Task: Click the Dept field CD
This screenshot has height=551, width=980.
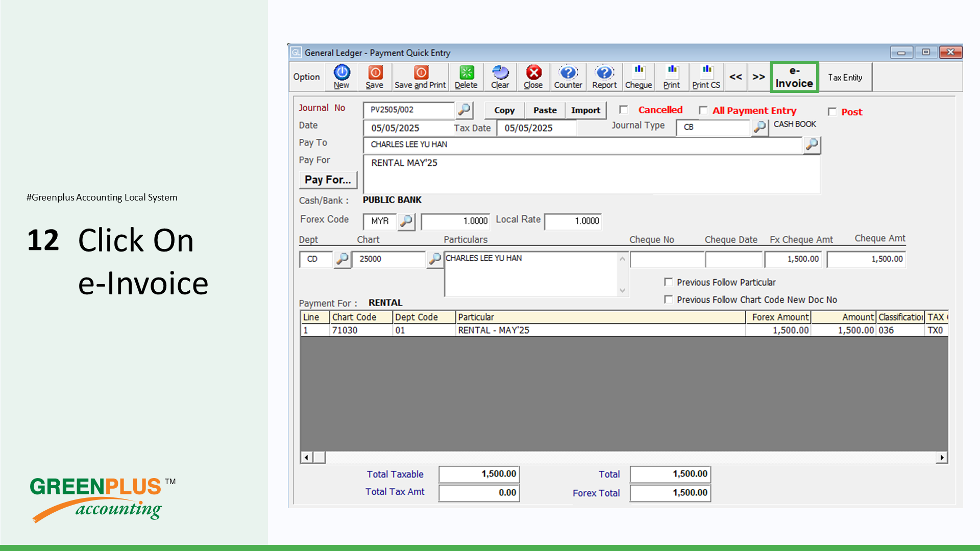Action: click(316, 259)
